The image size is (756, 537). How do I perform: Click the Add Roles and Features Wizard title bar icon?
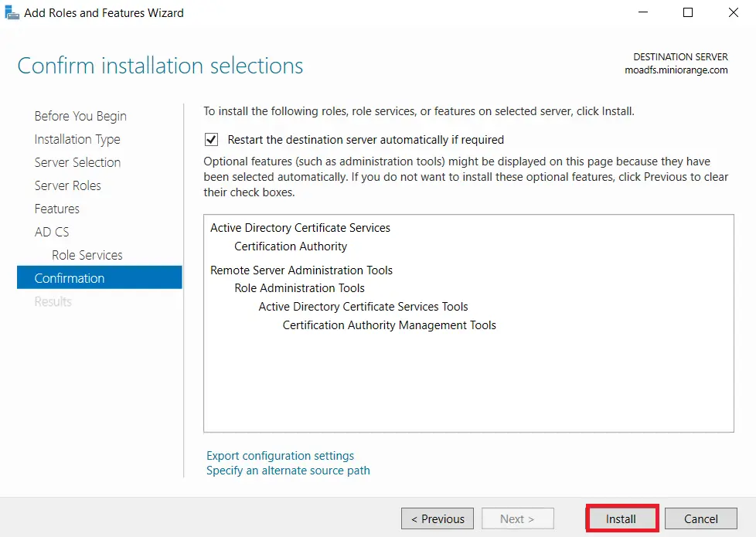click(x=11, y=12)
